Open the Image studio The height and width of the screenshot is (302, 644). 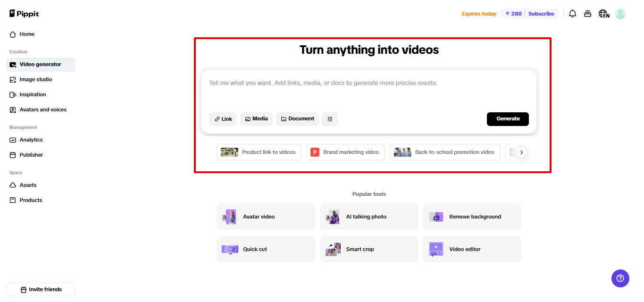pyautogui.click(x=35, y=79)
